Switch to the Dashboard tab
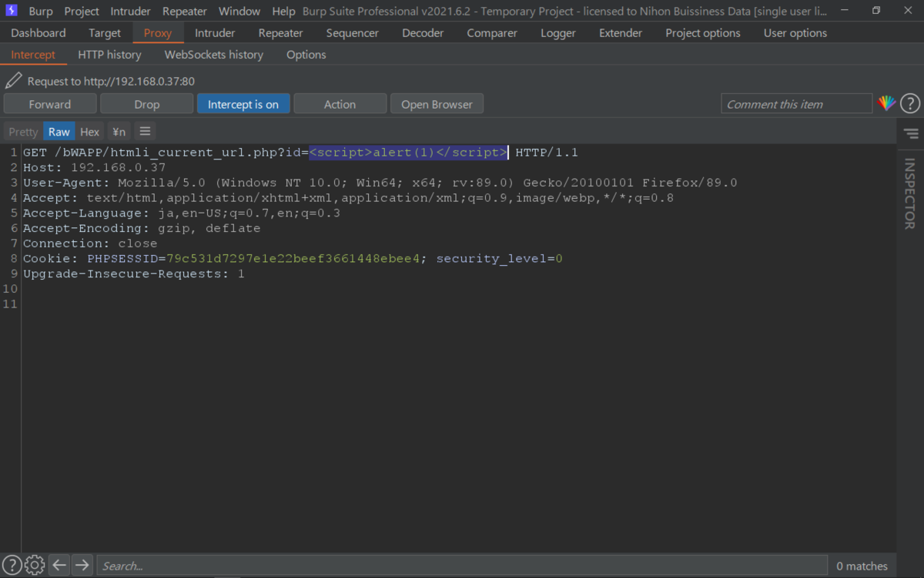The height and width of the screenshot is (578, 924). point(38,33)
